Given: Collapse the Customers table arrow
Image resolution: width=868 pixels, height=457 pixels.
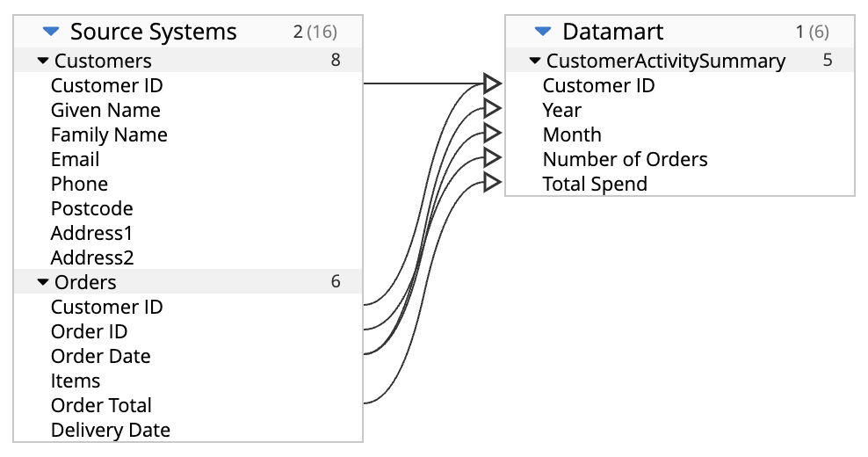Looking at the screenshot, I should coord(43,61).
